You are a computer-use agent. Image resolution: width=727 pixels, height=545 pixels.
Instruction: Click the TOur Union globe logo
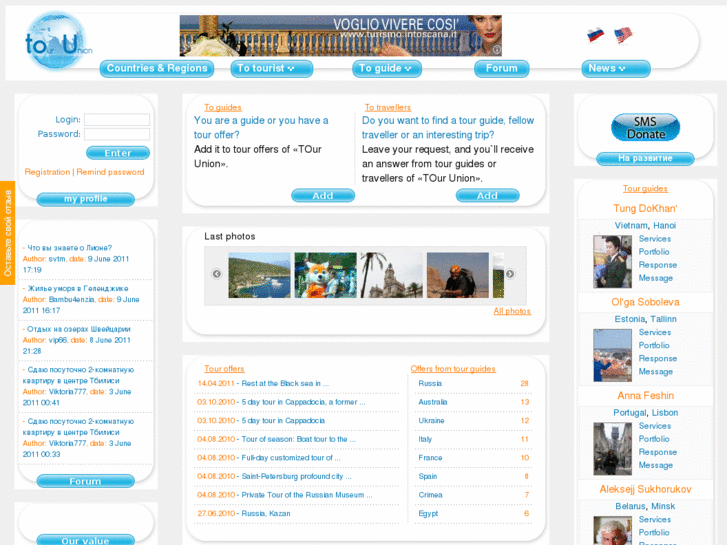[57, 42]
